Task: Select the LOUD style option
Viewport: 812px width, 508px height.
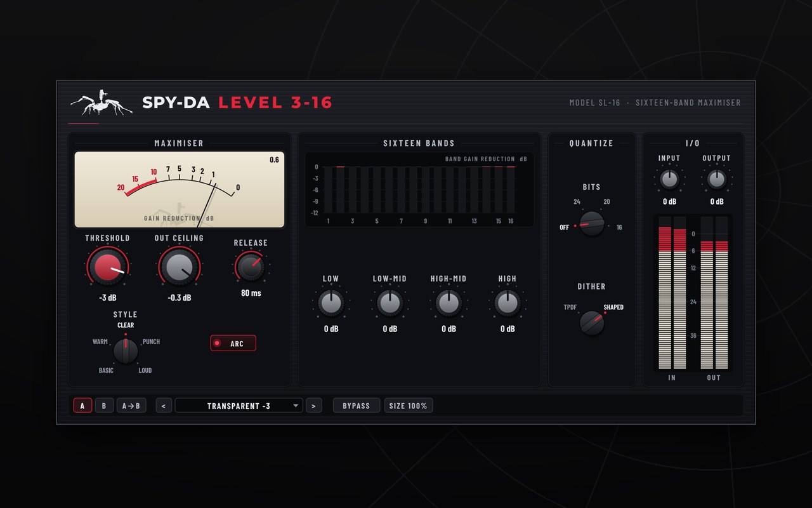Action: tap(145, 370)
